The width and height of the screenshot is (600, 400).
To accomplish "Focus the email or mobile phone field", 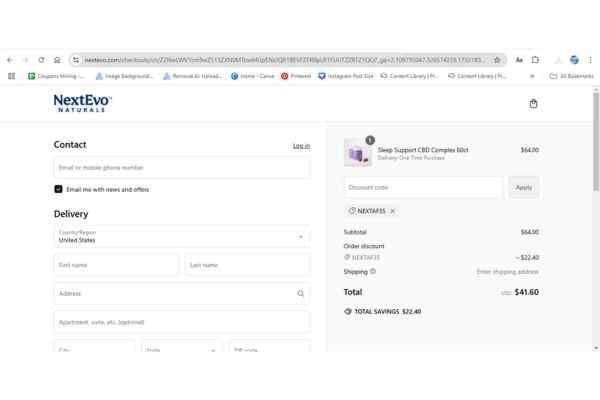I will (182, 168).
